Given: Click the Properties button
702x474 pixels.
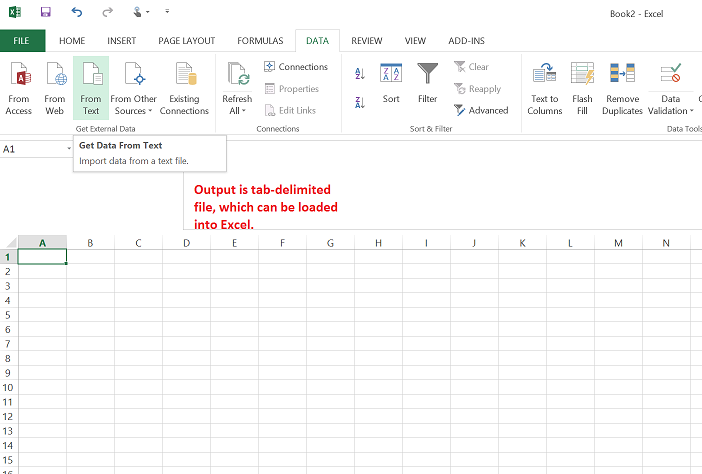Looking at the screenshot, I should pos(291,89).
